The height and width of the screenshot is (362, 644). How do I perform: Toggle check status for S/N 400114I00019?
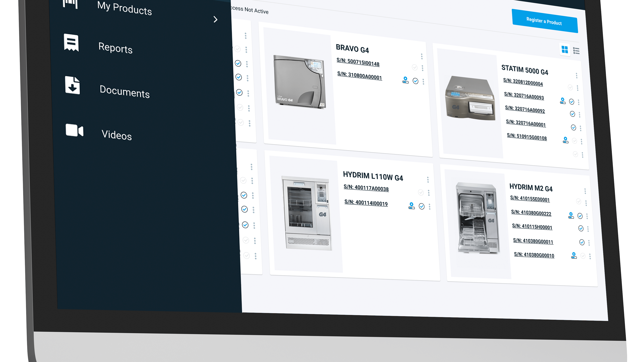pos(422,206)
